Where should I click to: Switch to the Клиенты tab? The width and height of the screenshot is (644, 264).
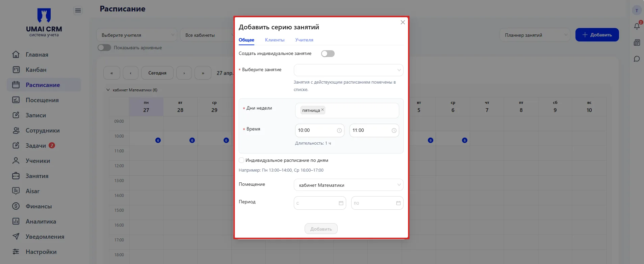click(x=275, y=40)
